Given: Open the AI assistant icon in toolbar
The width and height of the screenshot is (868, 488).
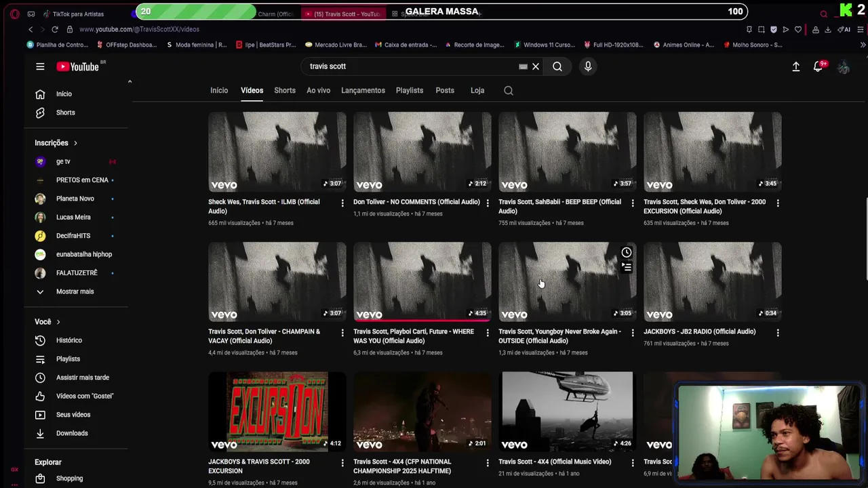Looking at the screenshot, I should click(x=844, y=30).
